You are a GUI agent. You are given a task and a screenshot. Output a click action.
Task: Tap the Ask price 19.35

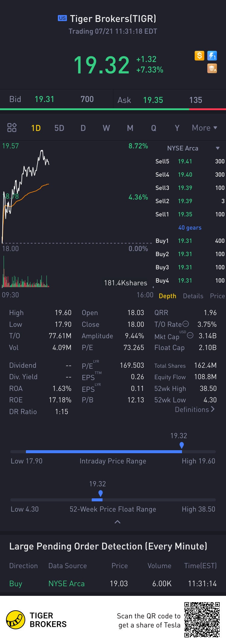[x=153, y=100]
